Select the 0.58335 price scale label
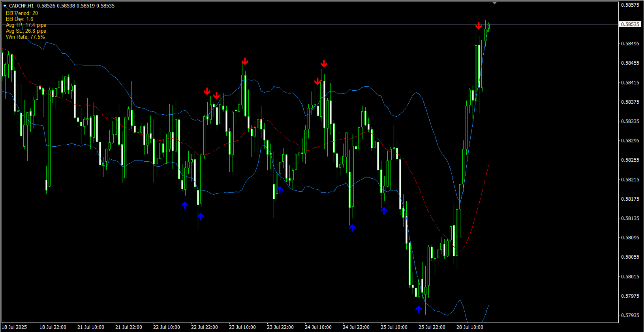 630,121
